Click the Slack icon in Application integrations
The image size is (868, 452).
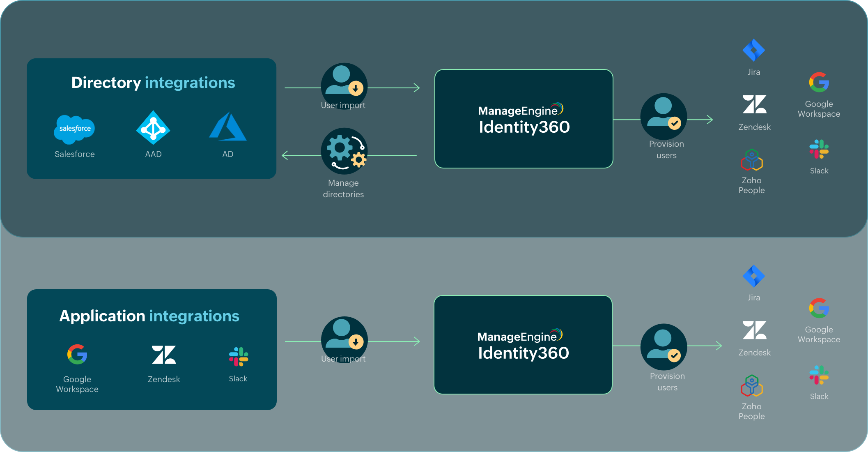(x=238, y=356)
